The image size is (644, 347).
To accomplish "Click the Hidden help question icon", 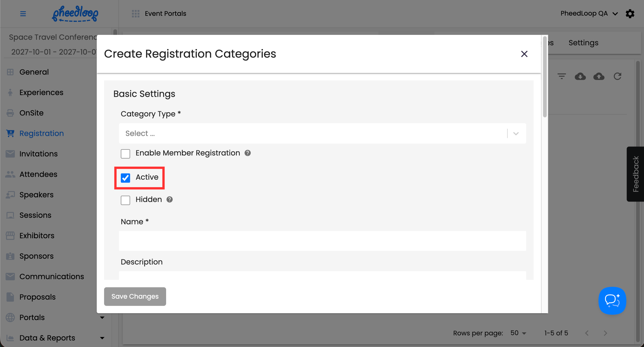I will [x=170, y=200].
